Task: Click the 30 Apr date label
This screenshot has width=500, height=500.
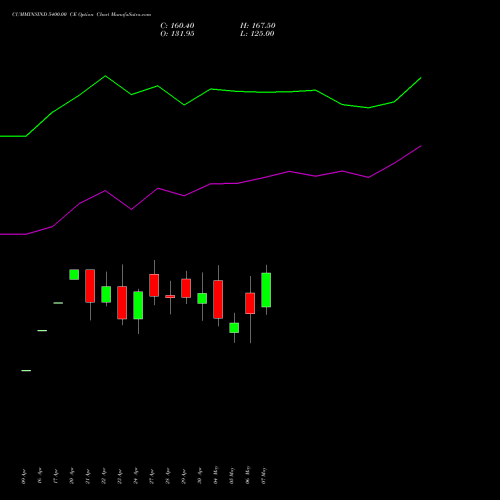Action: (x=199, y=476)
